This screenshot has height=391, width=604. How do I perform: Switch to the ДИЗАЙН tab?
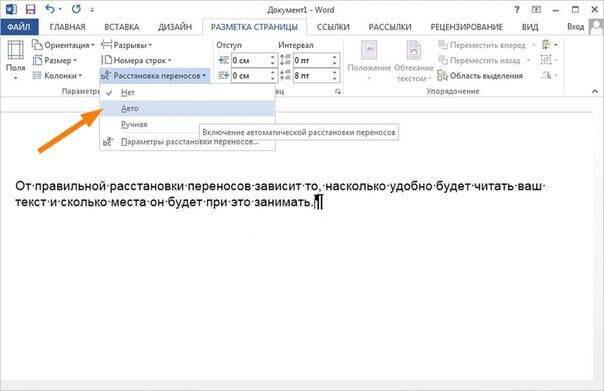(175, 27)
